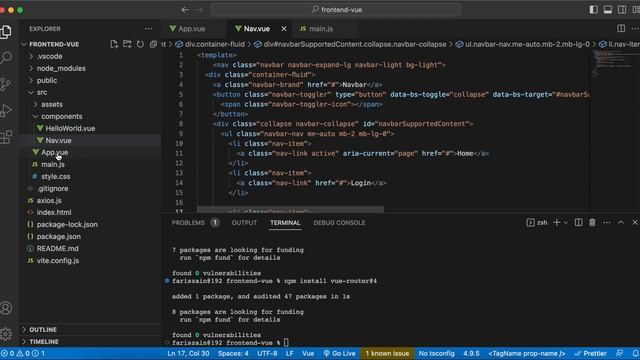The height and width of the screenshot is (360, 640).
Task: Click New Folder icon in explorer header
Action: (x=127, y=44)
